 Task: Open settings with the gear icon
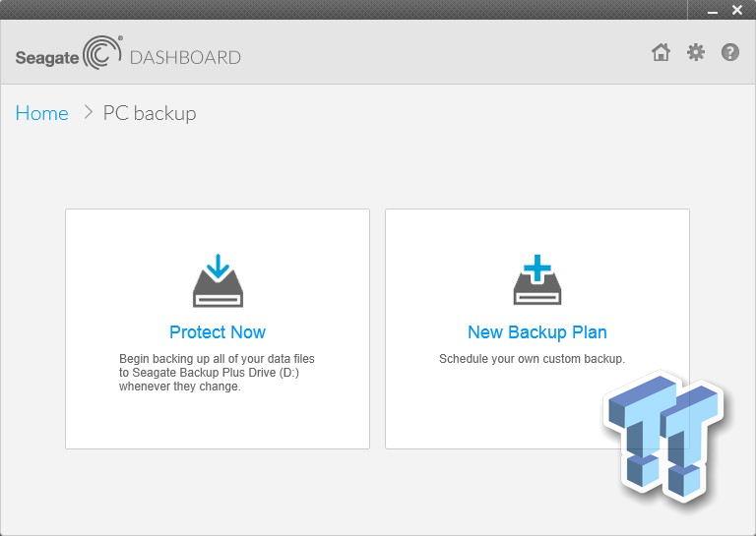click(x=696, y=52)
